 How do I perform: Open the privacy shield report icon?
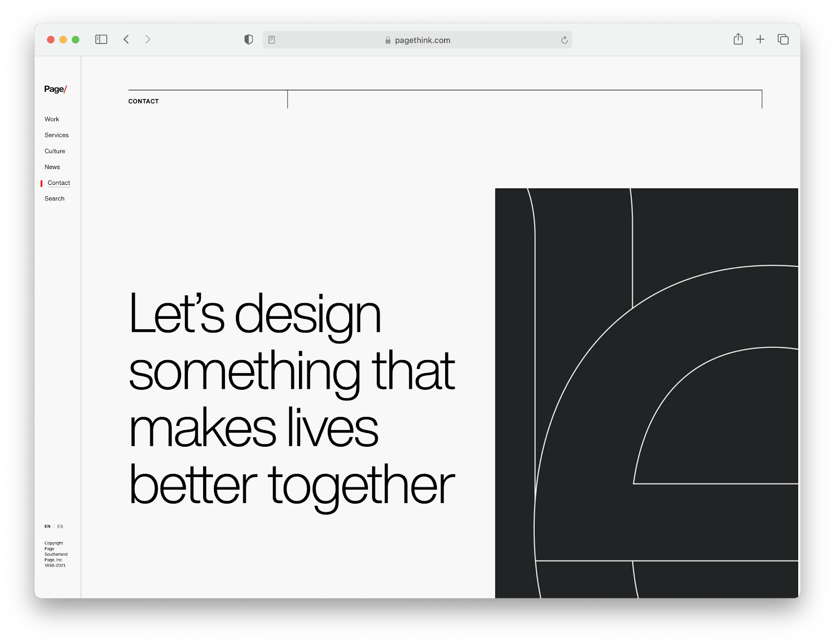coord(248,40)
